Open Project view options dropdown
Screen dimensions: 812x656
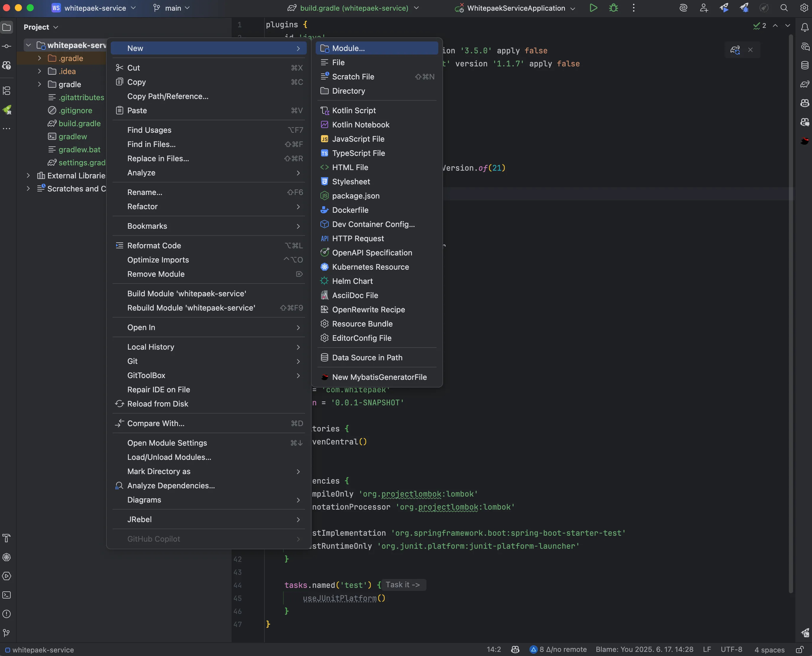tap(41, 27)
